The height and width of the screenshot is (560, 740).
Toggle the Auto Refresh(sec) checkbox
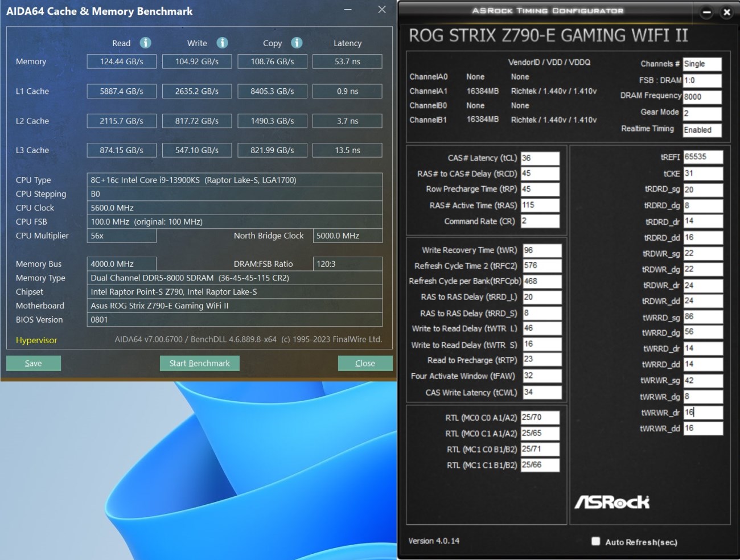click(595, 541)
